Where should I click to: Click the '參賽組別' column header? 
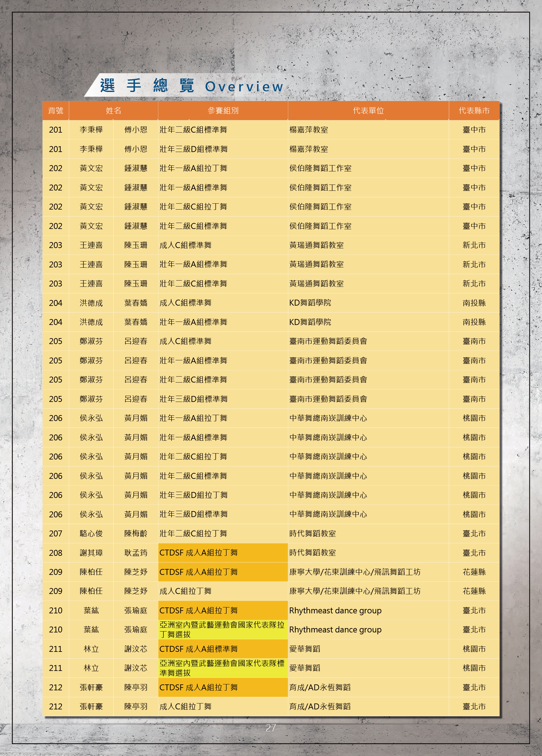(223, 111)
